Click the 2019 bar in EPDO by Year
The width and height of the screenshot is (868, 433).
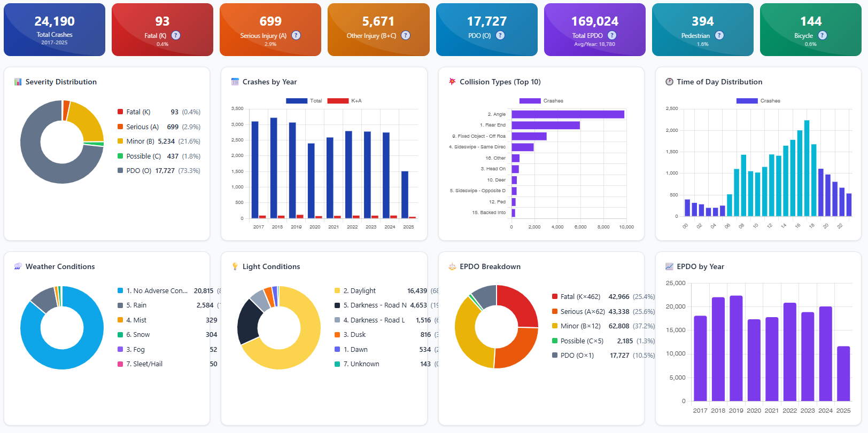[736, 348]
